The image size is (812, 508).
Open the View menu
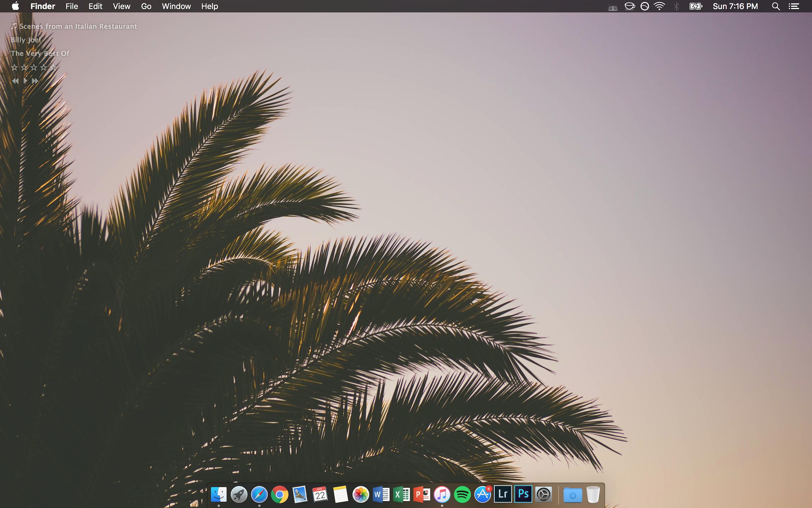pos(122,6)
